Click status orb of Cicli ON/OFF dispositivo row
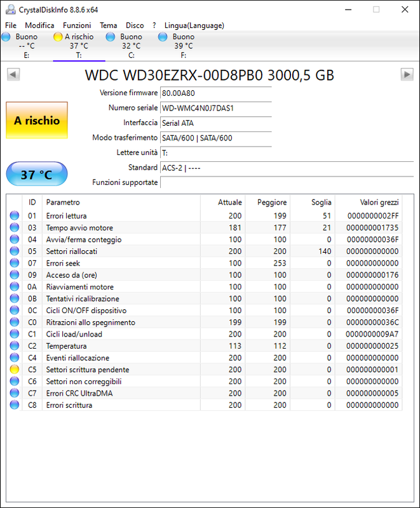Image resolution: width=420 pixels, height=508 pixels. click(14, 310)
